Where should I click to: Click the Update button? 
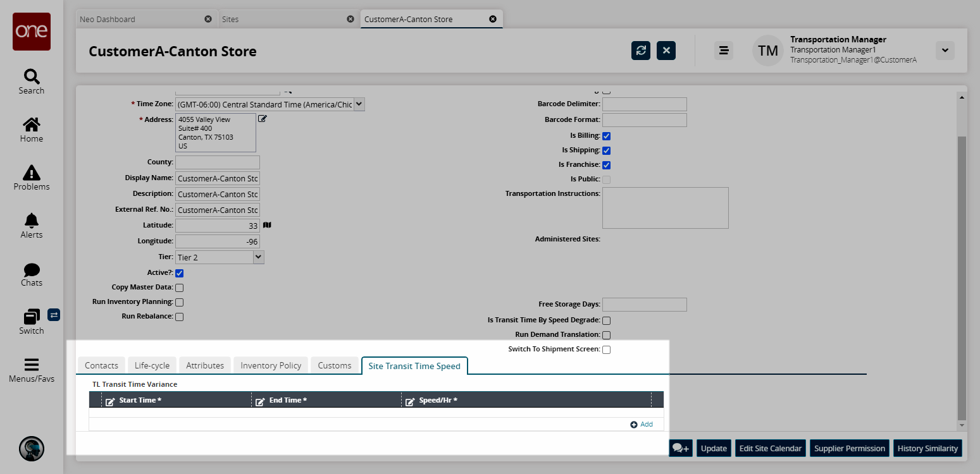tap(714, 448)
